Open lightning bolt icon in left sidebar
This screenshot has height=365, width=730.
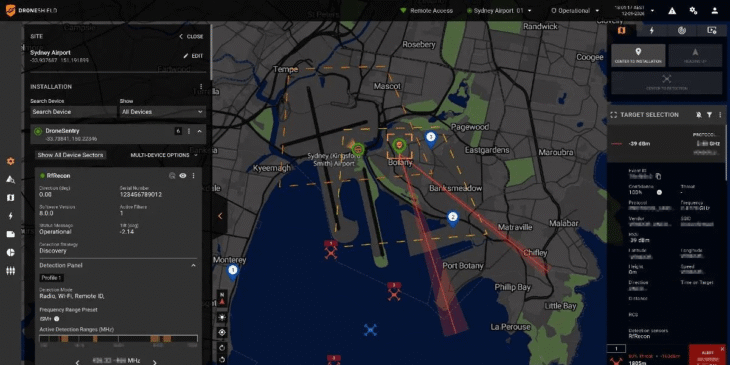tap(10, 216)
